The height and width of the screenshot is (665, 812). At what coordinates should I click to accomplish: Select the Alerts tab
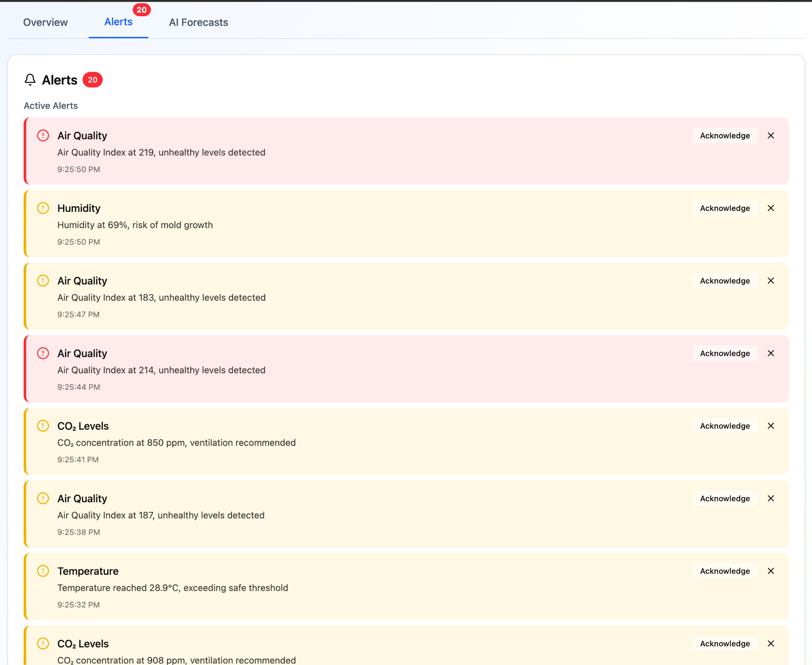tap(118, 22)
